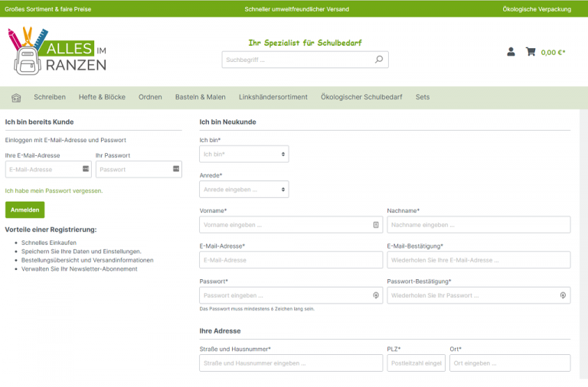Expand the Anrede dropdown
Screen dimensions: 588x387
(x=243, y=189)
